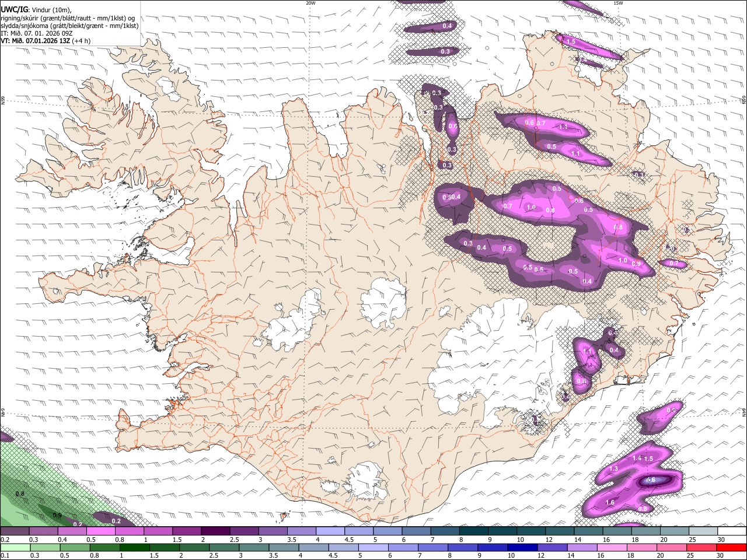Pick the dark green 1 swatch in lower legend
Screen dimensions: 747x560
tap(134, 547)
